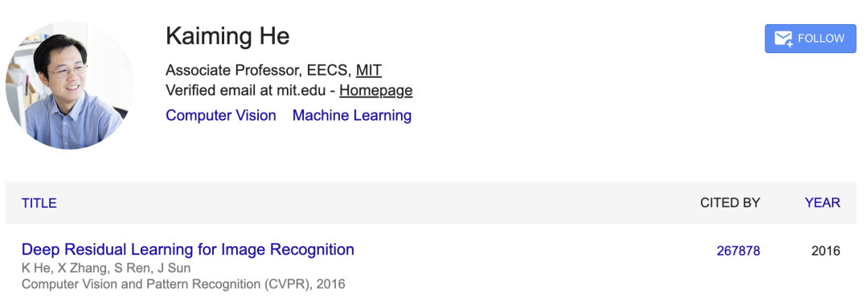Click the Verified email at mit.edu text
Screen dimensions: 868x305
click(x=248, y=90)
